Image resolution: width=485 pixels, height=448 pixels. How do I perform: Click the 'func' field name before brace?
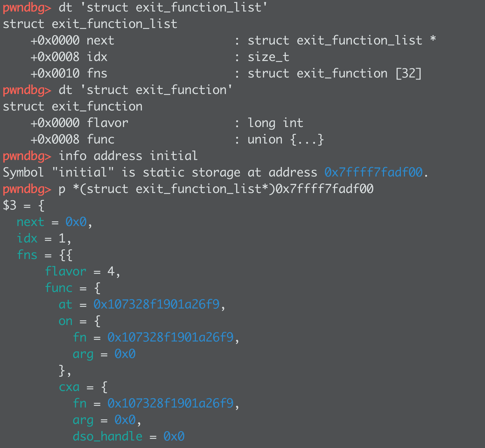(x=58, y=288)
